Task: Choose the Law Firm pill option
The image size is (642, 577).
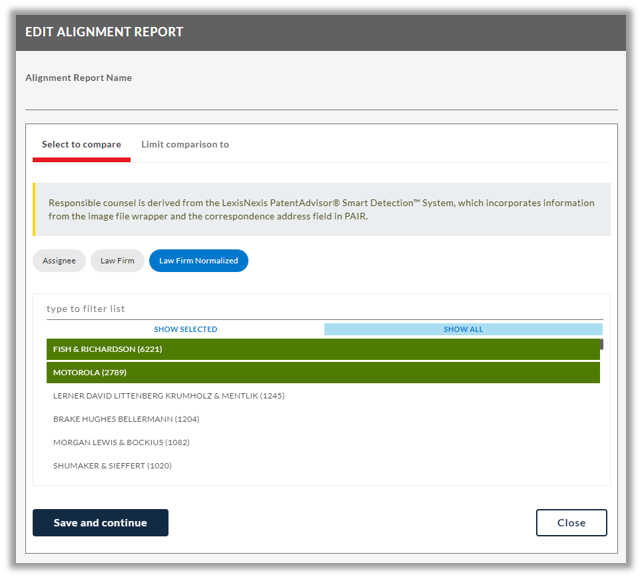Action: pos(117,261)
